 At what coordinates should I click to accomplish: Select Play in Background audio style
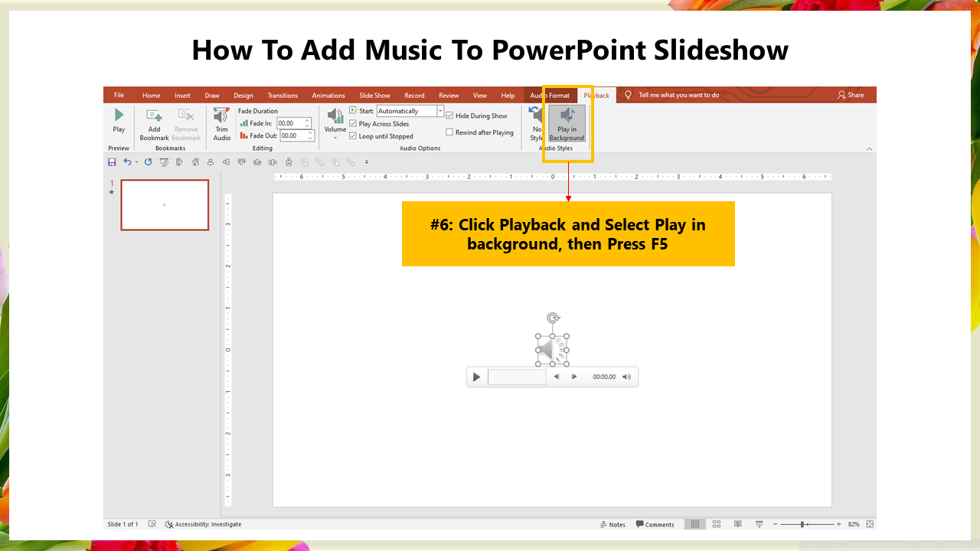567,124
